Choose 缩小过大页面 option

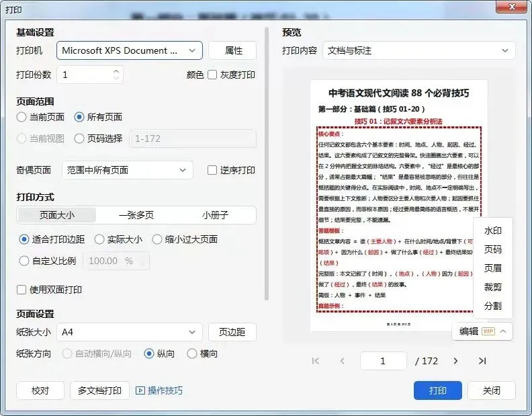[157, 239]
